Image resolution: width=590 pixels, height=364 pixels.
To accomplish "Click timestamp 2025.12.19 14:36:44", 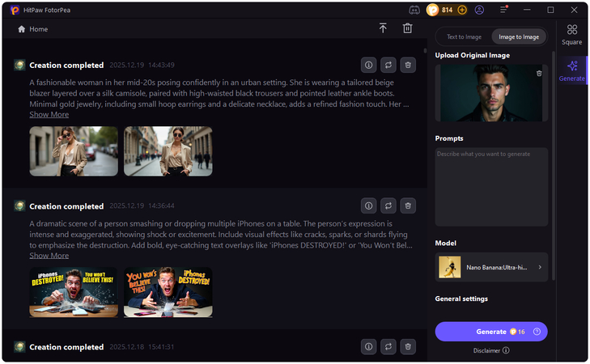I will pyautogui.click(x=142, y=205).
